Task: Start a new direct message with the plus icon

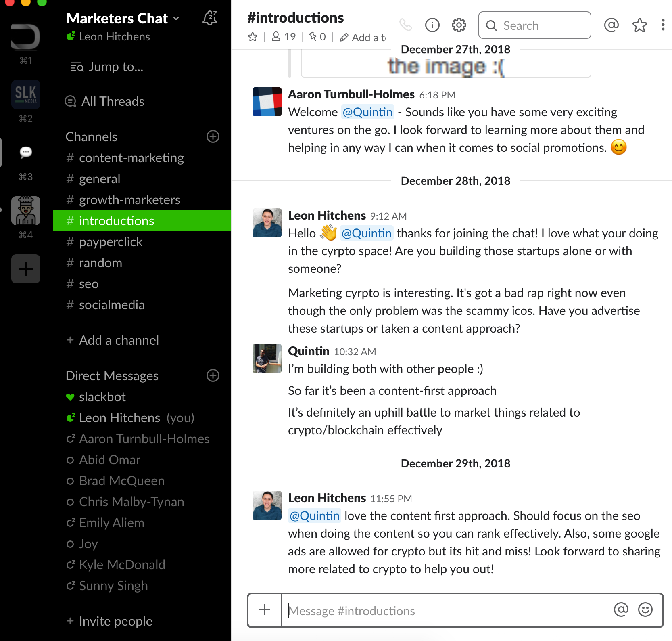Action: [213, 375]
